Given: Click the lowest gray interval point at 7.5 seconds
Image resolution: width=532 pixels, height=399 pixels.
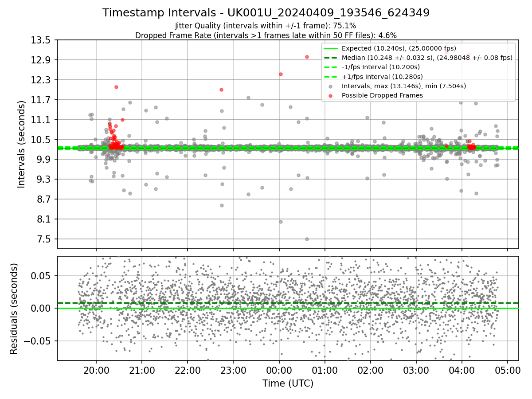Looking at the screenshot, I should tap(307, 239).
